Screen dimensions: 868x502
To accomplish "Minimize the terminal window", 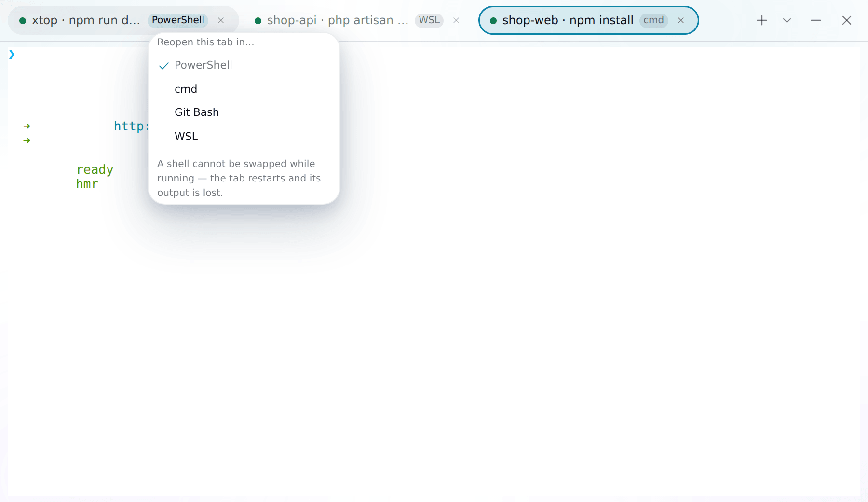I will coord(816,20).
